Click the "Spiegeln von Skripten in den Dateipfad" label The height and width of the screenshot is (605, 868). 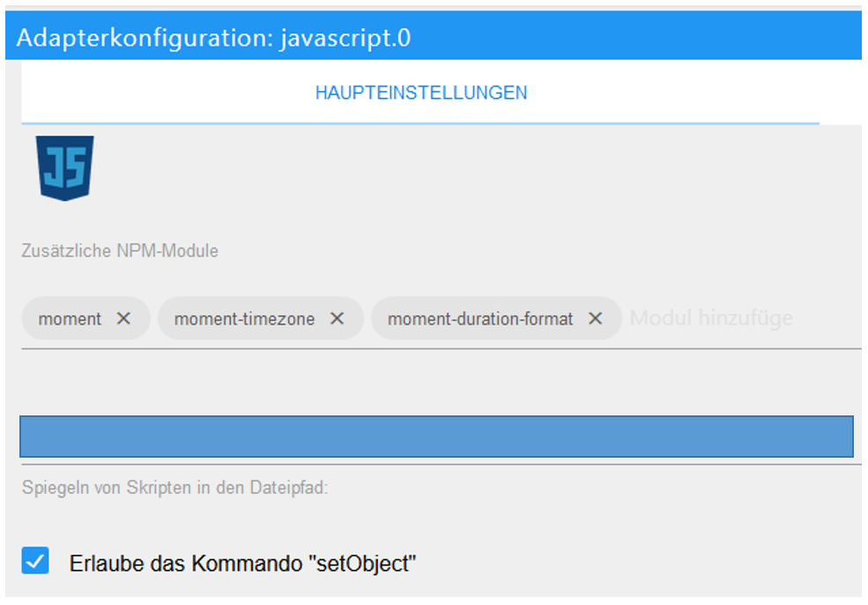174,487
